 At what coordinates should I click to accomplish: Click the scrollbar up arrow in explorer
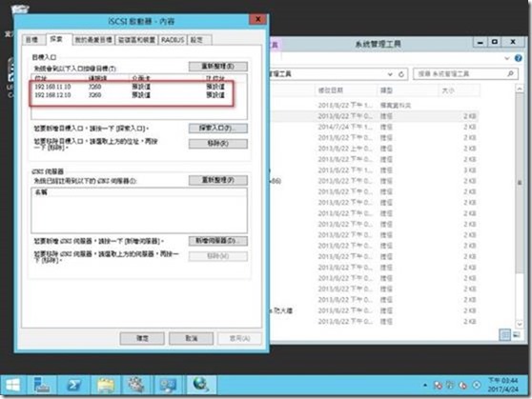click(x=519, y=89)
